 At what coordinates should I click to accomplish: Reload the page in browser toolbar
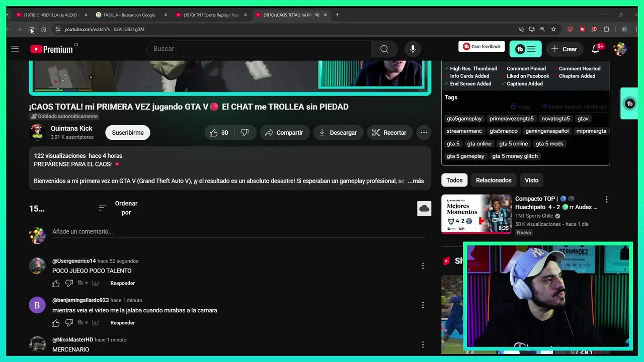pyautogui.click(x=31, y=29)
